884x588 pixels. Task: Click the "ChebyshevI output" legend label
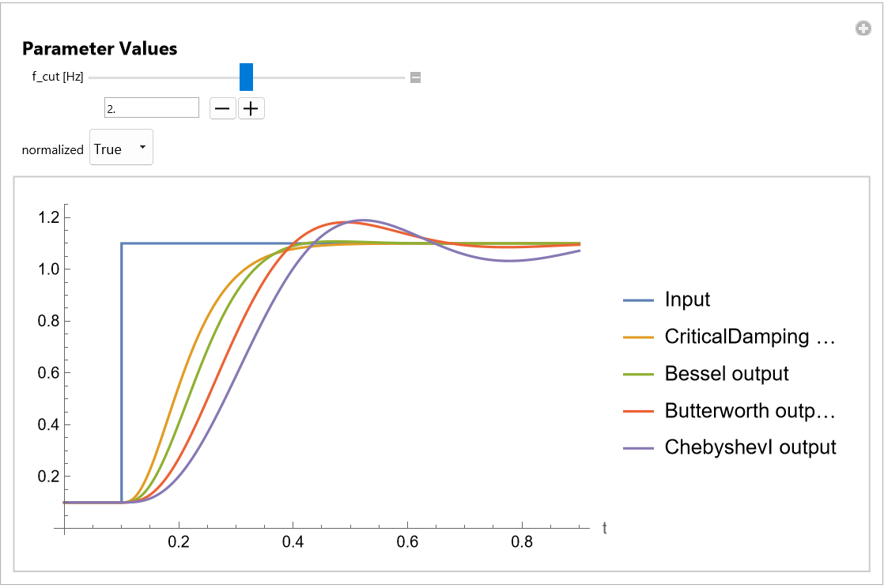(x=750, y=447)
